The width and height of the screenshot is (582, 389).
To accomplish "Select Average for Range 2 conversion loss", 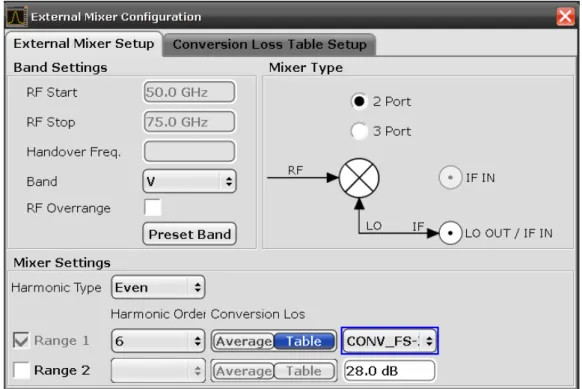I will 243,371.
